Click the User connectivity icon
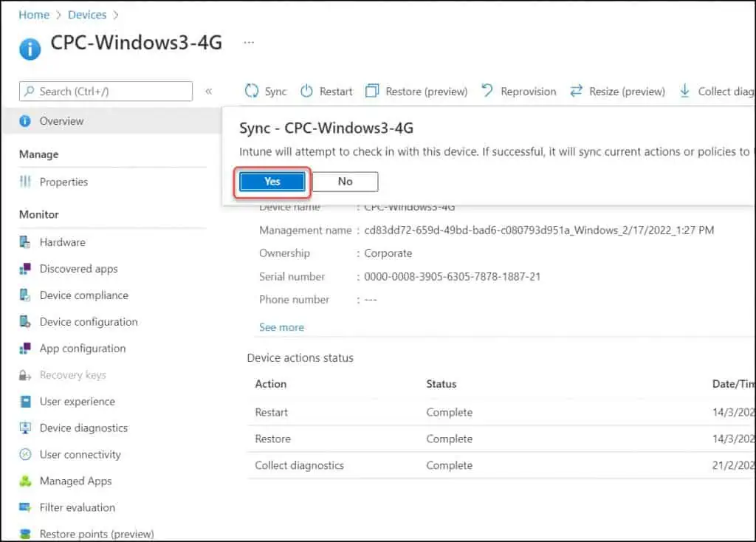The height and width of the screenshot is (542, 756). click(25, 454)
